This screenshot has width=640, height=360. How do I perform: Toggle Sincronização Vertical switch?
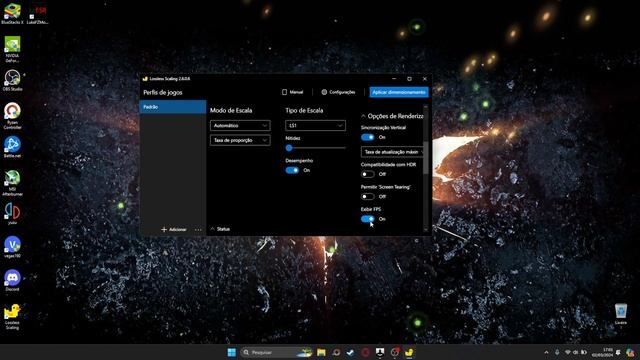(367, 137)
